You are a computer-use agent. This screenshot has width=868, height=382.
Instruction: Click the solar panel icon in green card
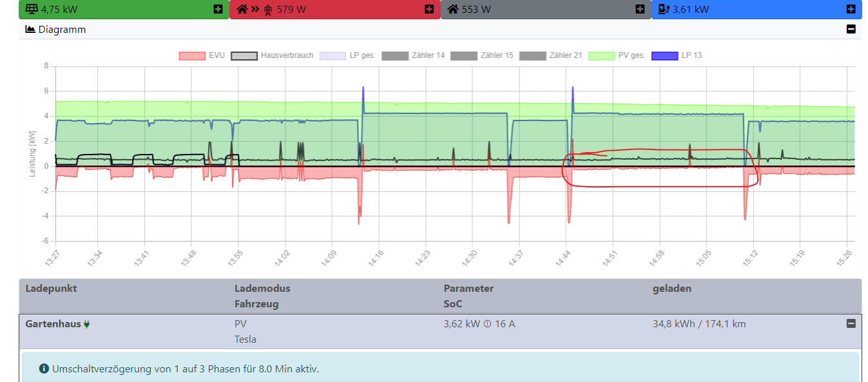(31, 9)
